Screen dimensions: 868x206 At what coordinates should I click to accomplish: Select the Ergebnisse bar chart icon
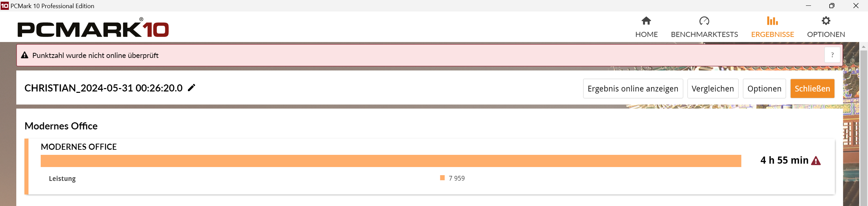pos(772,21)
